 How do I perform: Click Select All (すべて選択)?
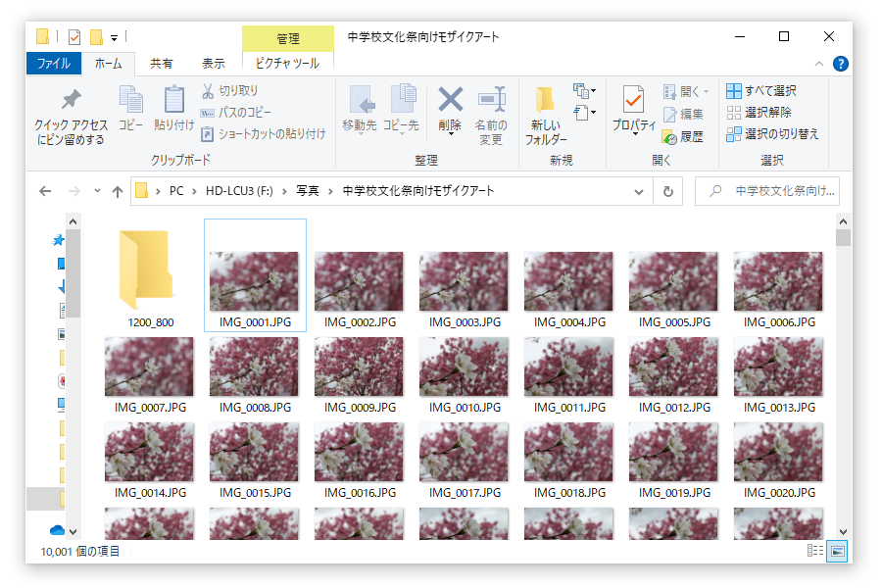(761, 90)
